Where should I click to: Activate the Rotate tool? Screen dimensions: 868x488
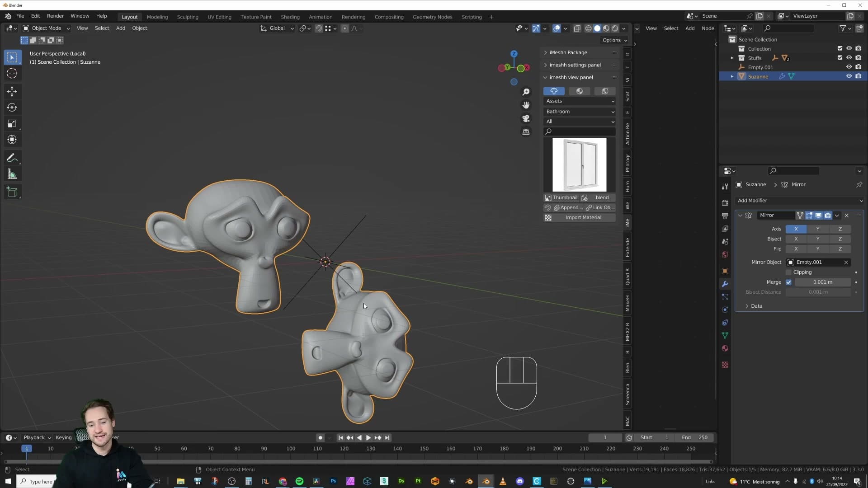tap(12, 108)
